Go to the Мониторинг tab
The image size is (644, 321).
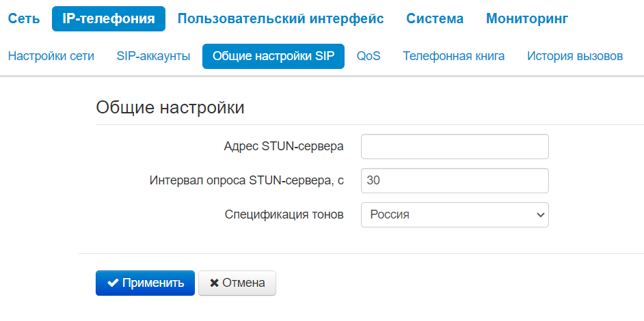tap(527, 18)
